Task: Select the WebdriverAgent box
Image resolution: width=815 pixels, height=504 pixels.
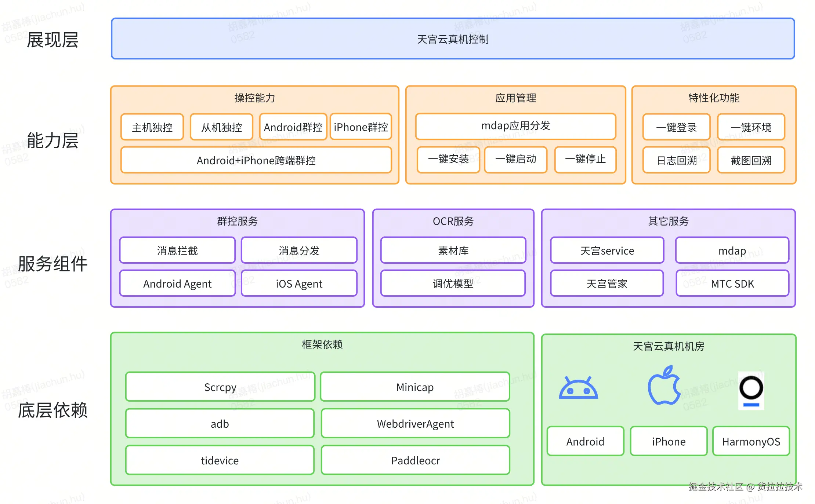Action: coord(415,424)
